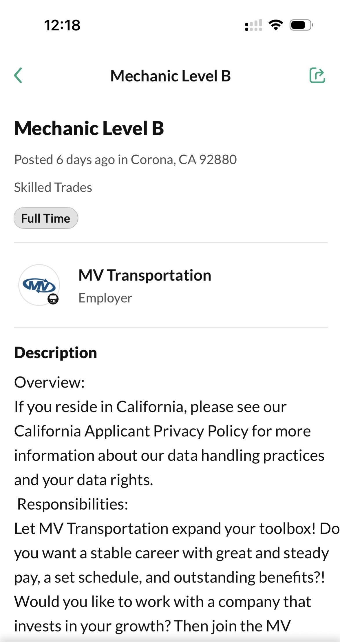This screenshot has height=644, width=340.
Task: Tap the cellular signal bars icon
Action: pos(253,25)
